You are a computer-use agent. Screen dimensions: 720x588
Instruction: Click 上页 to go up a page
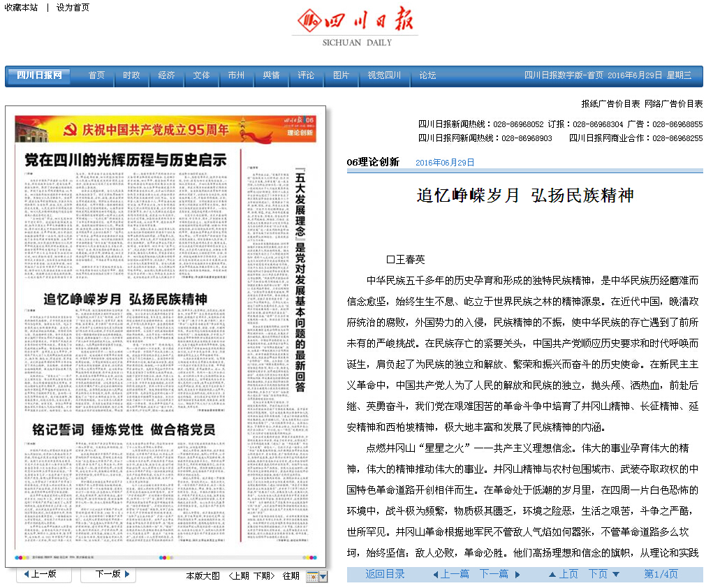click(x=564, y=574)
